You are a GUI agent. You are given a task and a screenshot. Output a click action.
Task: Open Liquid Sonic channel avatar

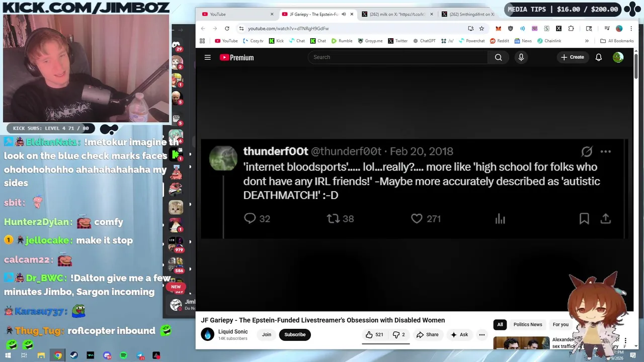pyautogui.click(x=208, y=335)
